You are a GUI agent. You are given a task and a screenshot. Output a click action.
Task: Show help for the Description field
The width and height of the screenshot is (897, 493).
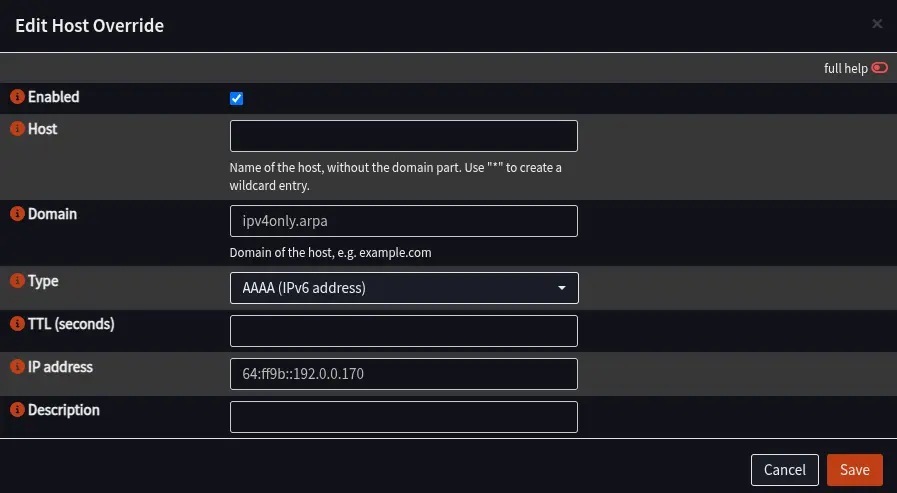pos(17,409)
